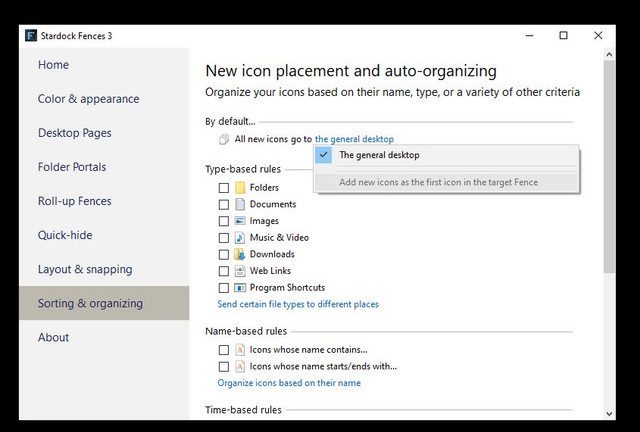Click the Program Shortcuts icon
640x432 pixels.
(x=240, y=288)
